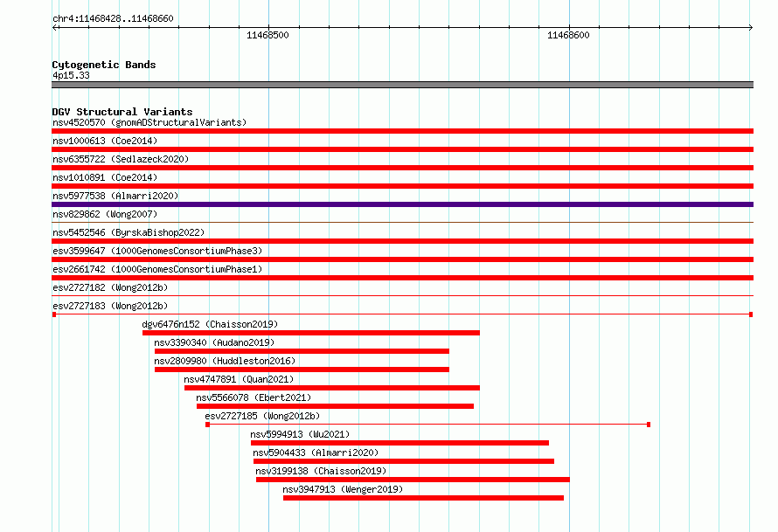Click the DGV Structural Variants track title
The image size is (778, 532).
pos(122,112)
